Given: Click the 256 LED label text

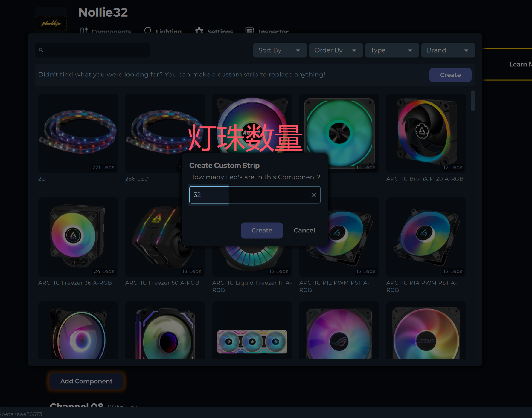Looking at the screenshot, I should click(x=137, y=179).
